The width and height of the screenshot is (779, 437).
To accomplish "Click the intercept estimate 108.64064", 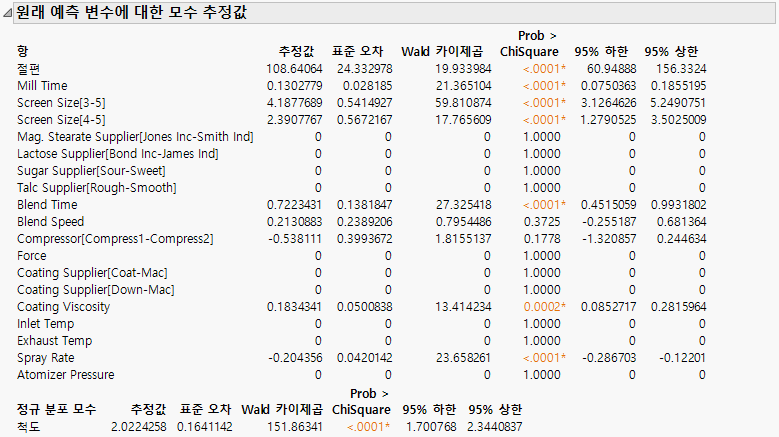I will (294, 69).
